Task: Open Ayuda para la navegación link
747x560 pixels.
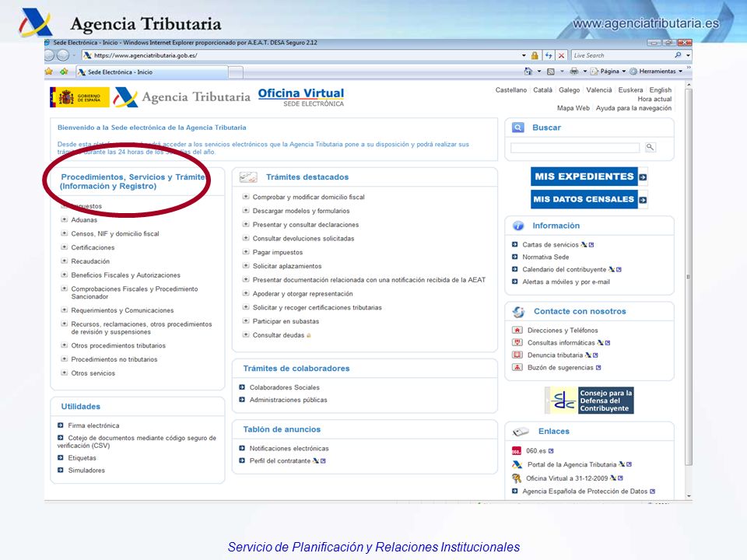Action: click(x=633, y=108)
